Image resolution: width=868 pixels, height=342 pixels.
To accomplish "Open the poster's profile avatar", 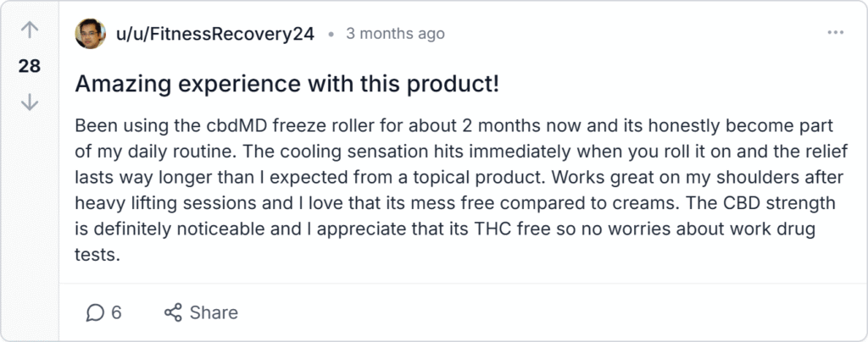I will pos(89,34).
